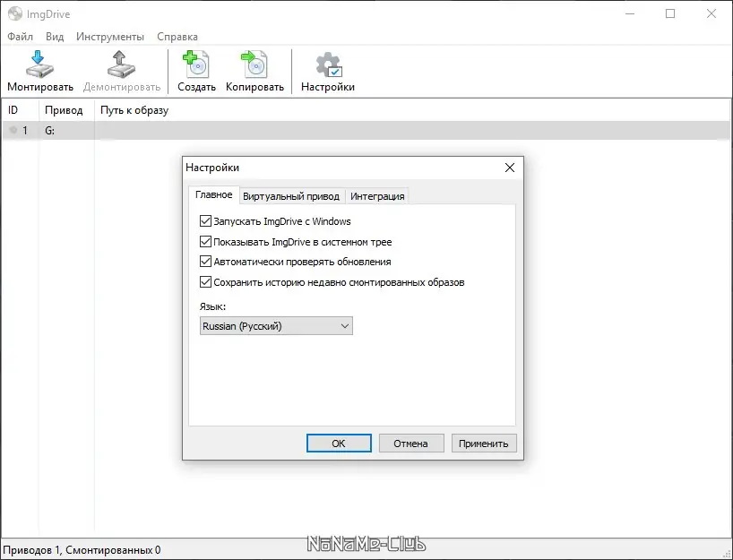
Task: Click status bar text Приводов 1, Смонтированных 0
Action: tap(82, 550)
